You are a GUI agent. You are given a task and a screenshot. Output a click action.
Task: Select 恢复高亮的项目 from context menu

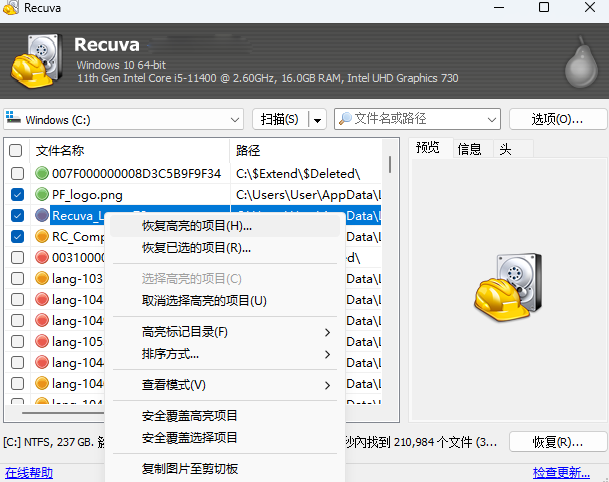[x=196, y=226]
